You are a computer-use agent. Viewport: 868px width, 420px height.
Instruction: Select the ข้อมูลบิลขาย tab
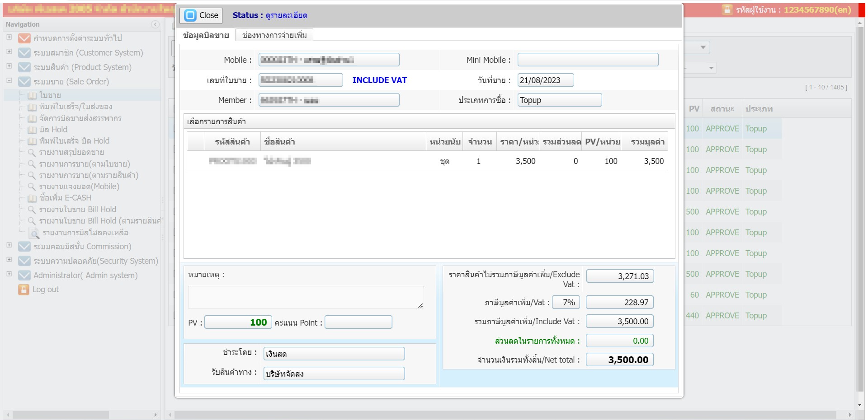206,35
